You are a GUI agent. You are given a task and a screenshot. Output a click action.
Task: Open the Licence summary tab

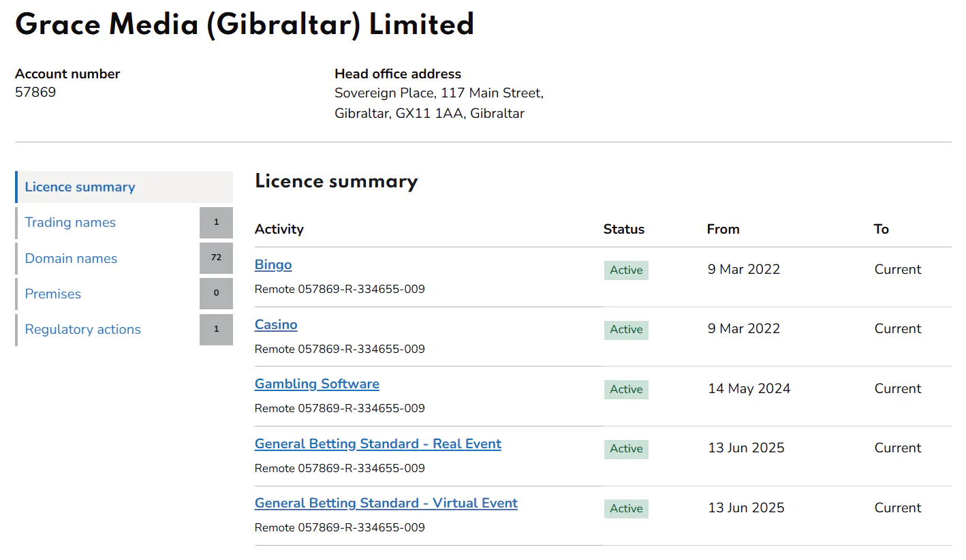click(x=124, y=187)
